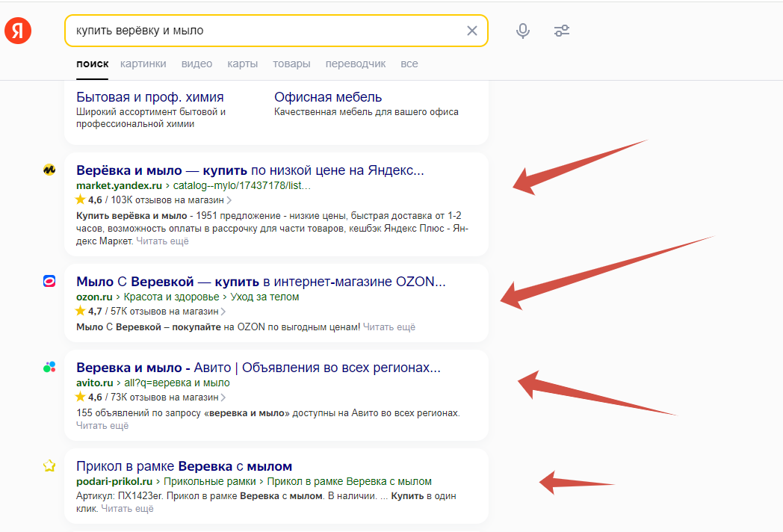
Task: Click snippet text '155 объявлений по запросу'
Action: click(139, 413)
